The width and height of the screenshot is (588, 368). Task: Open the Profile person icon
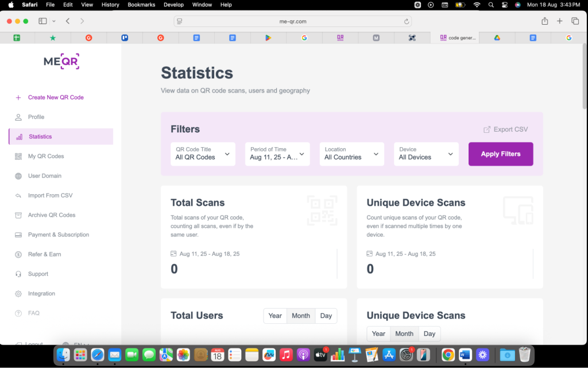click(18, 117)
